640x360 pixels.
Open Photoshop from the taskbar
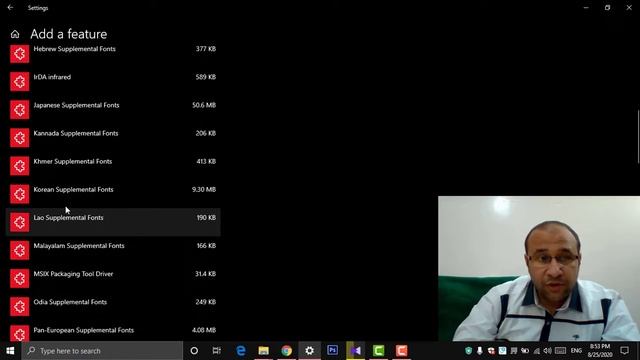(x=333, y=351)
